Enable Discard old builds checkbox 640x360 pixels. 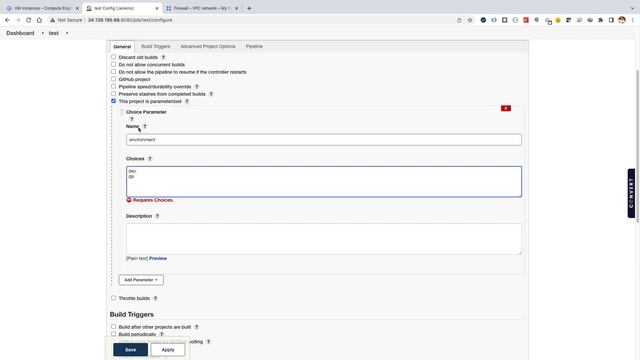coord(113,57)
